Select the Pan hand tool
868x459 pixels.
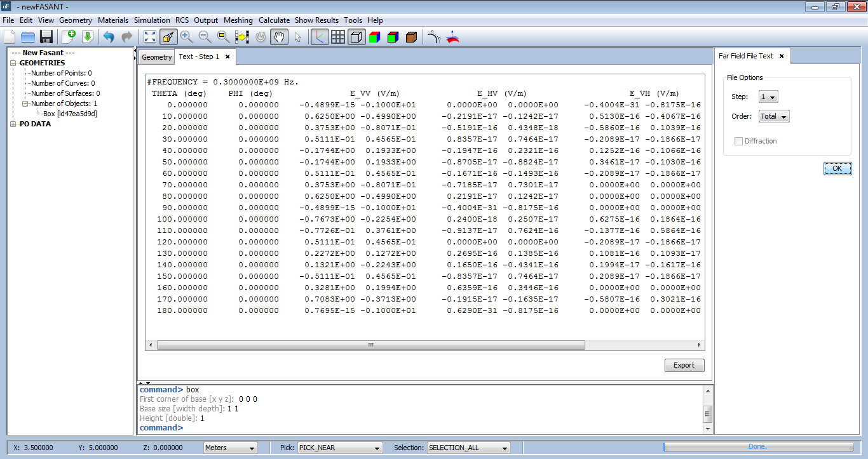click(x=279, y=37)
